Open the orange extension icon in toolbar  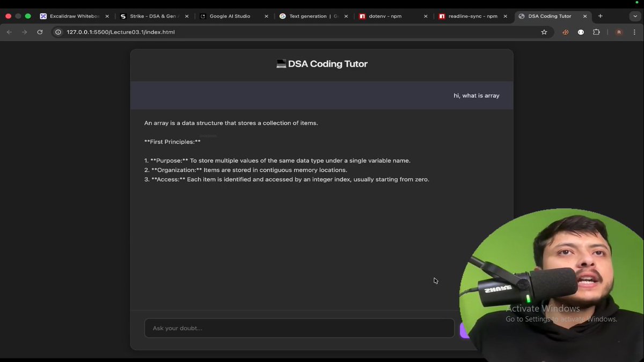coord(565,32)
